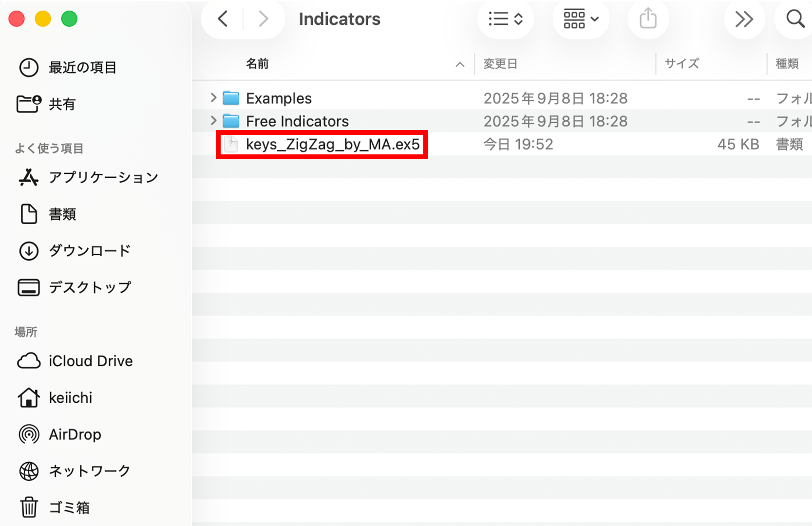Open the list view switcher

pos(505,19)
